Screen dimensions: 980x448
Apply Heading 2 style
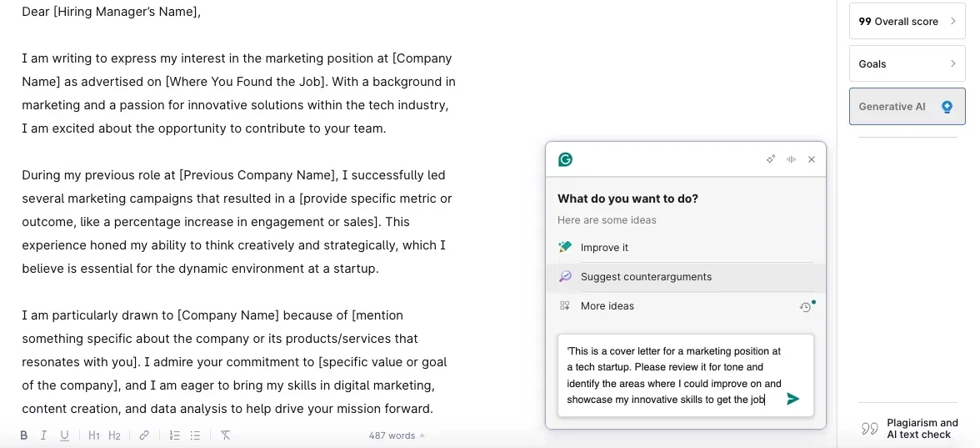[x=113, y=435]
